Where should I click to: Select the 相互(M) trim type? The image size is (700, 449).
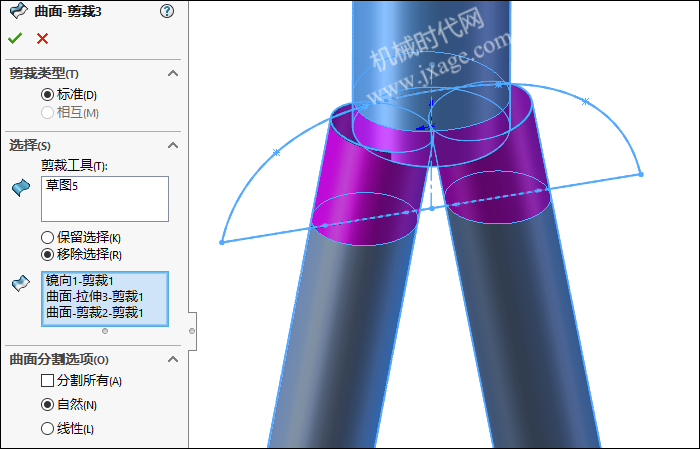47,112
